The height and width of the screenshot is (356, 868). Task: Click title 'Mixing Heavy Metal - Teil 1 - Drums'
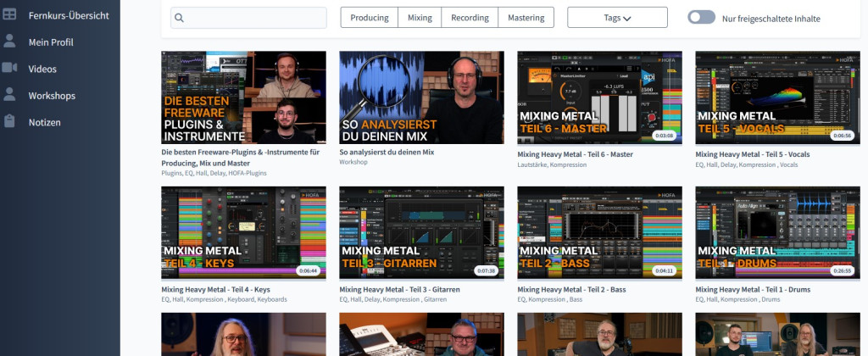tap(753, 289)
